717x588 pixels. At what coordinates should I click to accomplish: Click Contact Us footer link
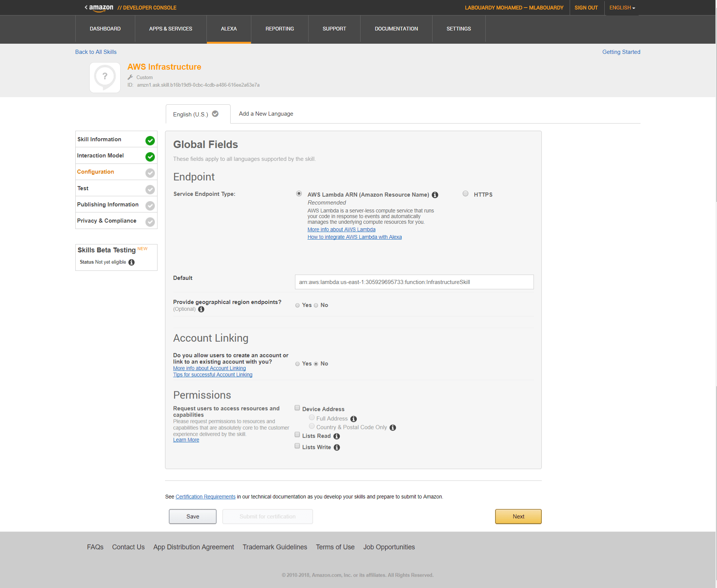(128, 547)
